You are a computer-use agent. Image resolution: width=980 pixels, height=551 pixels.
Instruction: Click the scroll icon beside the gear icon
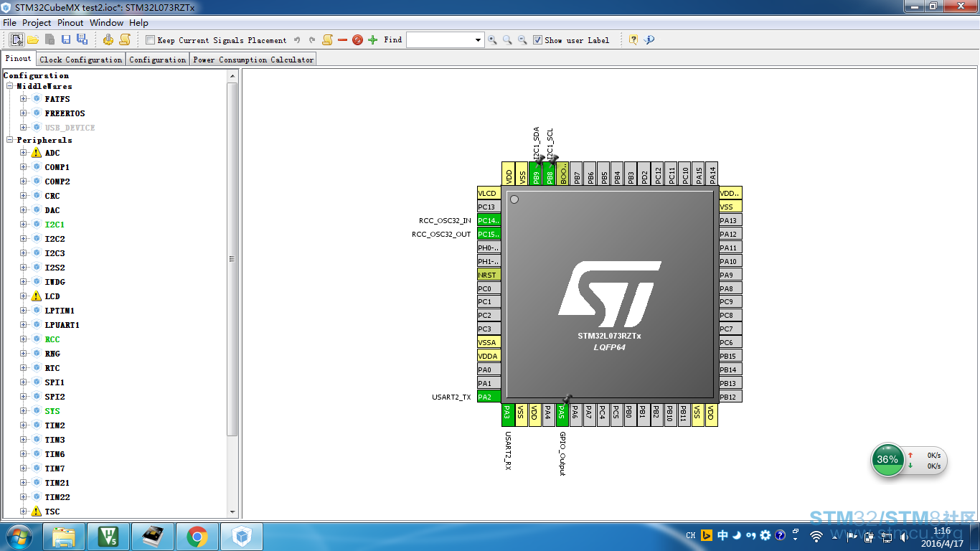125,39
